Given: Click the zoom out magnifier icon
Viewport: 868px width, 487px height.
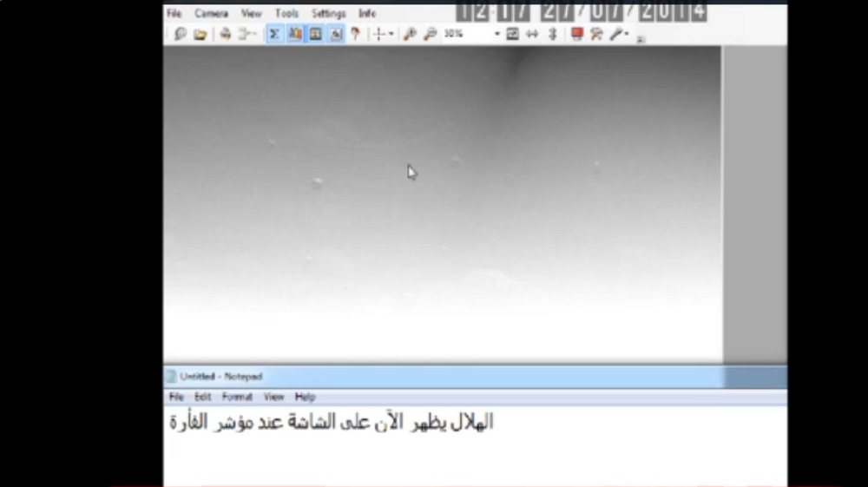Looking at the screenshot, I should tap(430, 34).
